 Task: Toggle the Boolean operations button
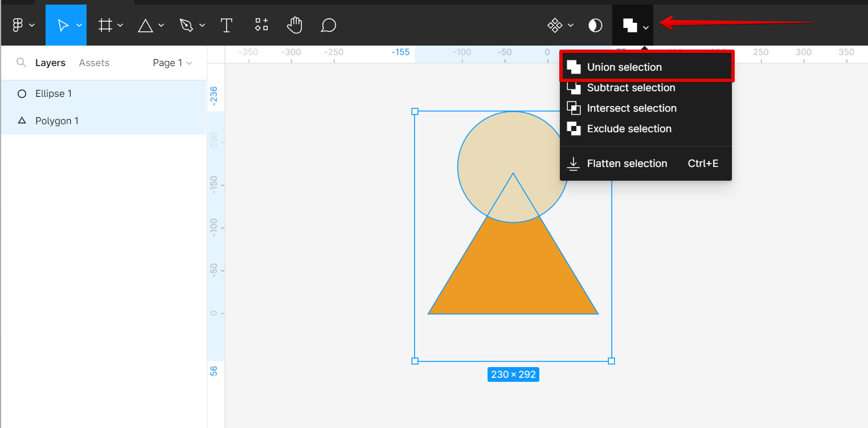point(629,25)
